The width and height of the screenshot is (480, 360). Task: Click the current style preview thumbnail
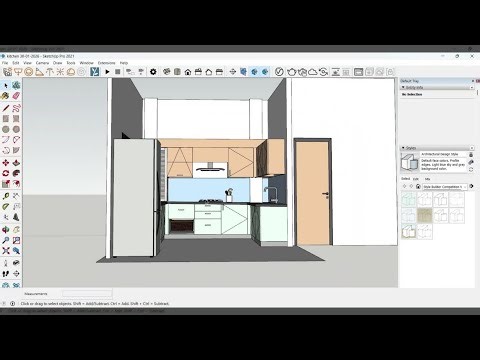(409, 162)
